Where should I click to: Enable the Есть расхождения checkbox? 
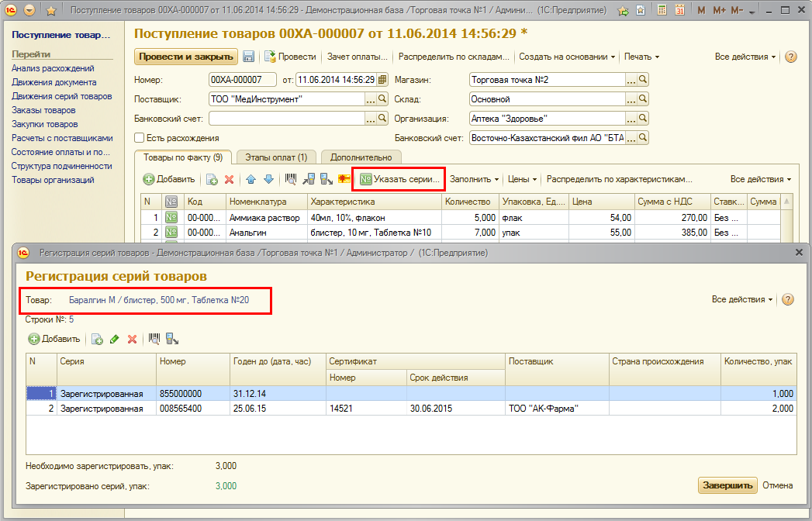[140, 138]
